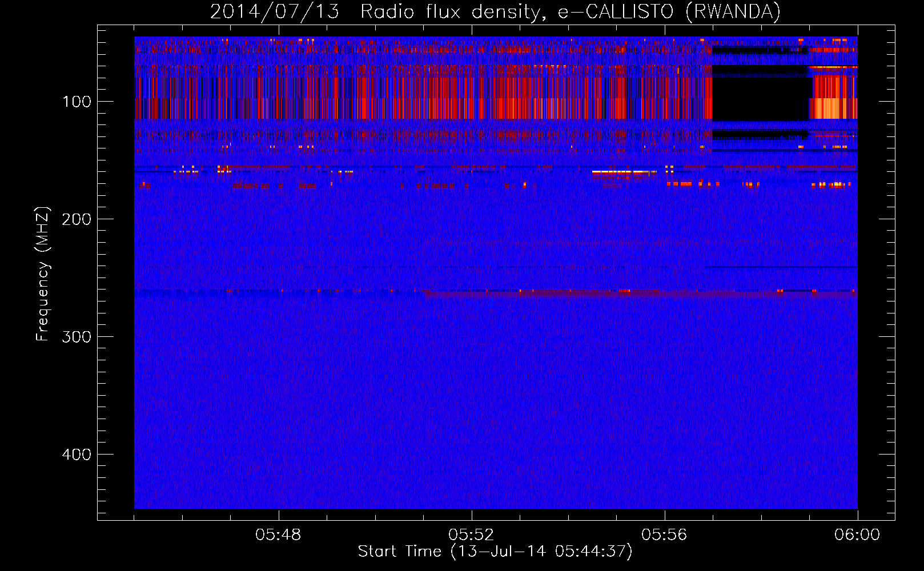The image size is (924, 571).
Task: Click the 'Start Time (13-Jul-14 05:44:37)' axis label
Action: (495, 552)
